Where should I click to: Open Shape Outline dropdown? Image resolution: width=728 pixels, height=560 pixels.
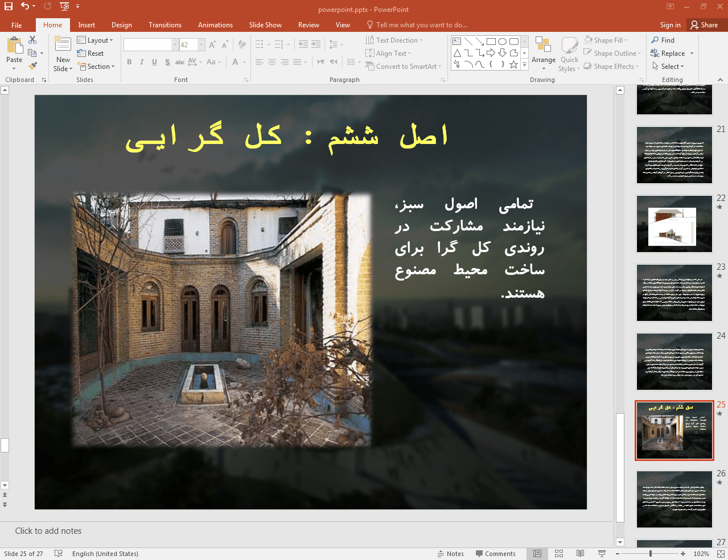point(612,53)
